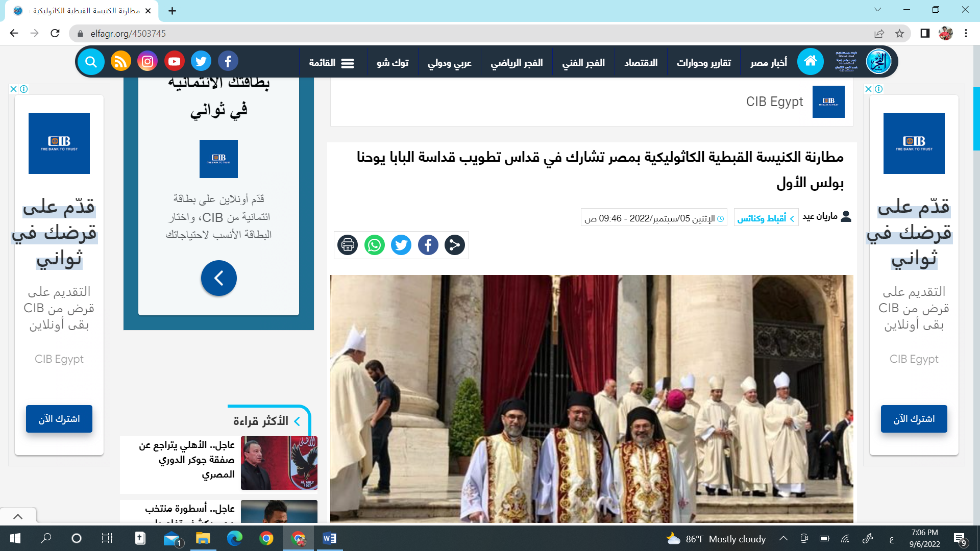Screen dimensions: 980x551
Task: Reload the page
Action: (x=55, y=33)
